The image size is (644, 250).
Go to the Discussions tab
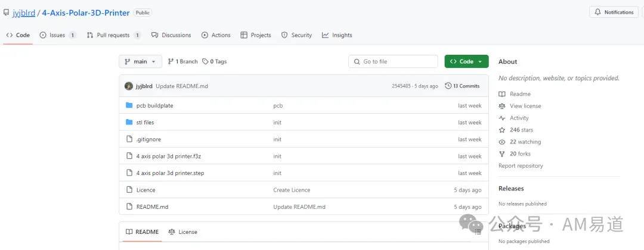[171, 35]
